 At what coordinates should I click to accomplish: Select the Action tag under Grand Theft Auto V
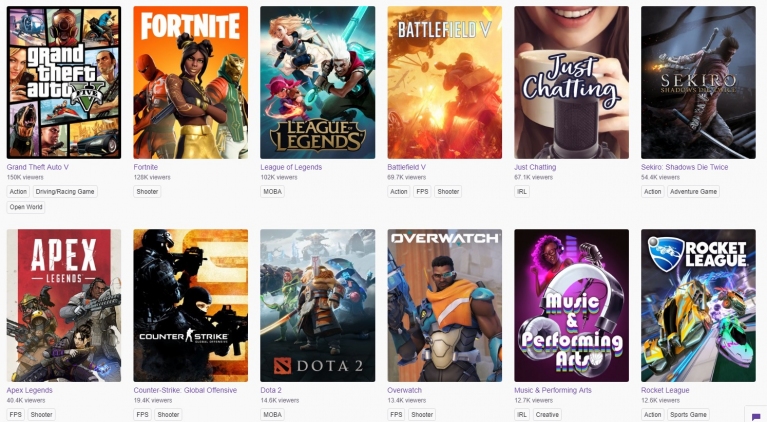click(18, 192)
